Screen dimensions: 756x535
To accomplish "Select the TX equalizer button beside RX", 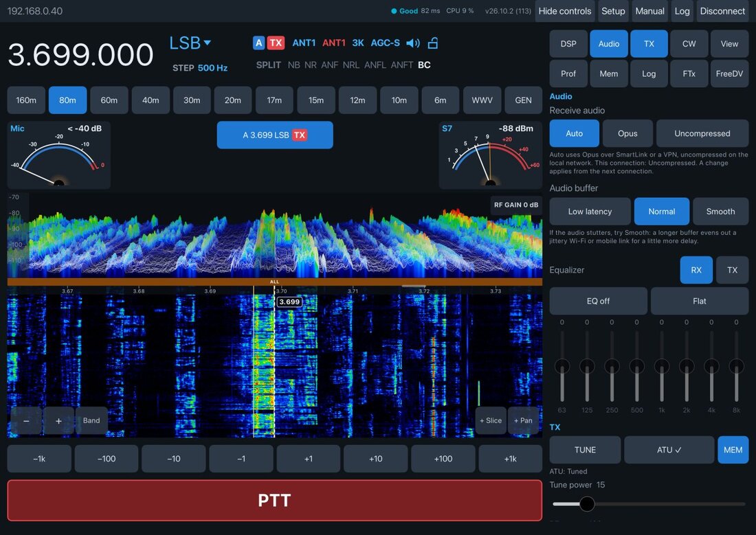I will coord(732,270).
